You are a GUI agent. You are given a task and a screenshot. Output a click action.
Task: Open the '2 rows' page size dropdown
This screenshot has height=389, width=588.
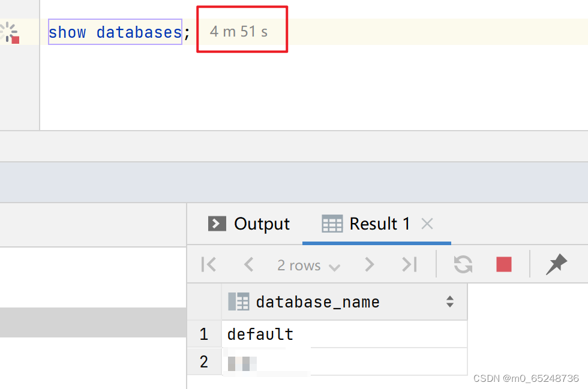pos(308,266)
